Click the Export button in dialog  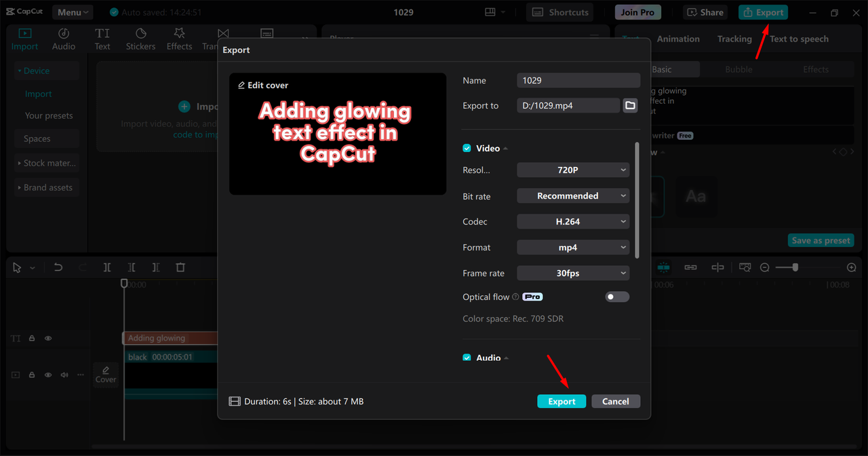tap(561, 402)
